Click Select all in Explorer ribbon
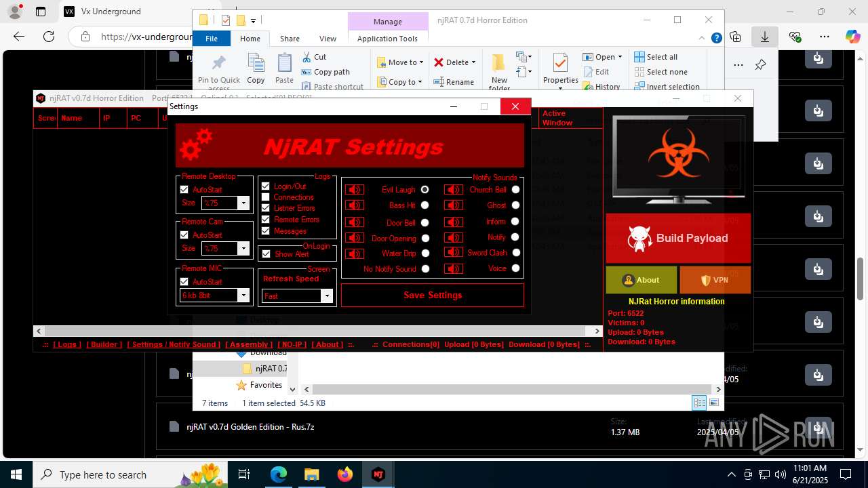 pyautogui.click(x=656, y=57)
